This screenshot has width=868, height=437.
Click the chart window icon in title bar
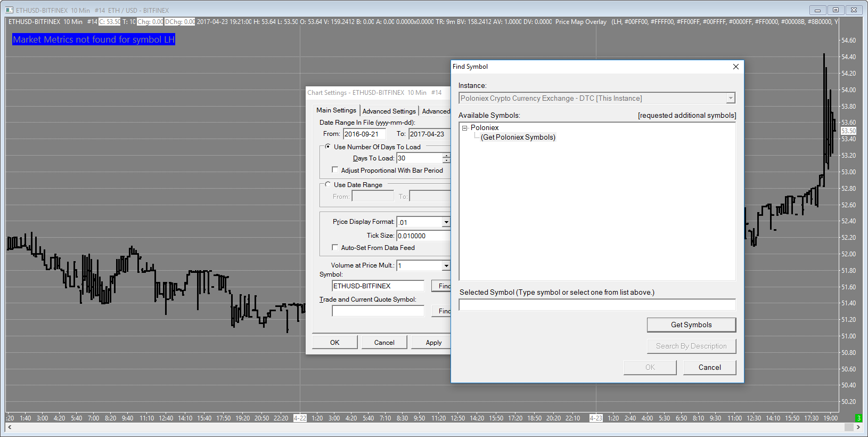(x=9, y=10)
